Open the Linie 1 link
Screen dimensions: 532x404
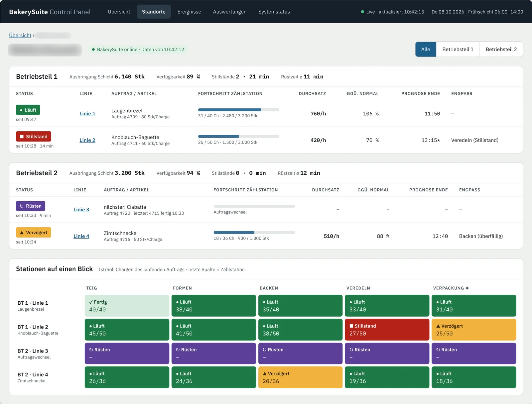[87, 114]
